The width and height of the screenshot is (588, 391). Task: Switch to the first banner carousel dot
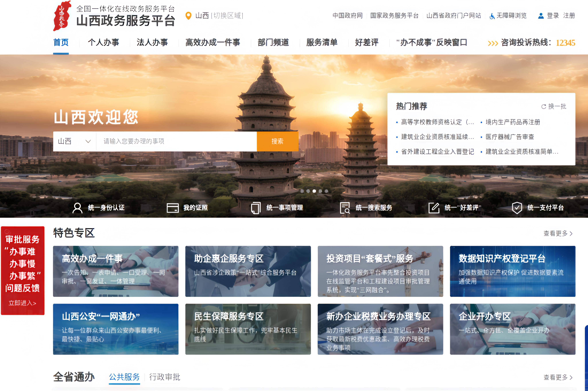point(302,191)
